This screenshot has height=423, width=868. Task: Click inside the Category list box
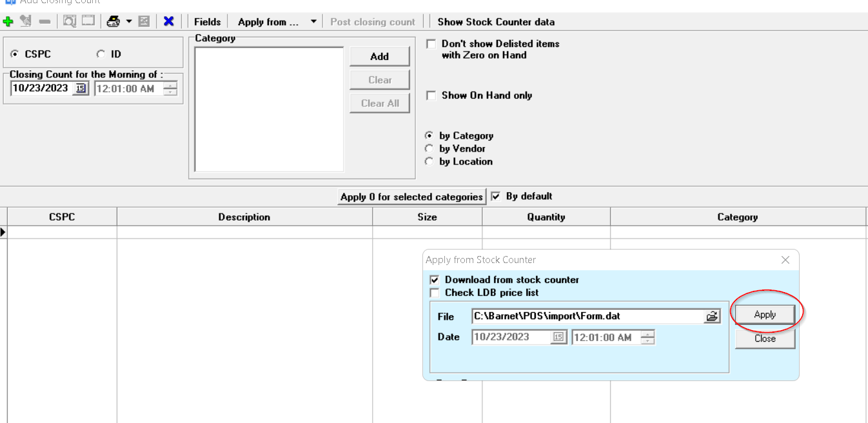point(269,109)
